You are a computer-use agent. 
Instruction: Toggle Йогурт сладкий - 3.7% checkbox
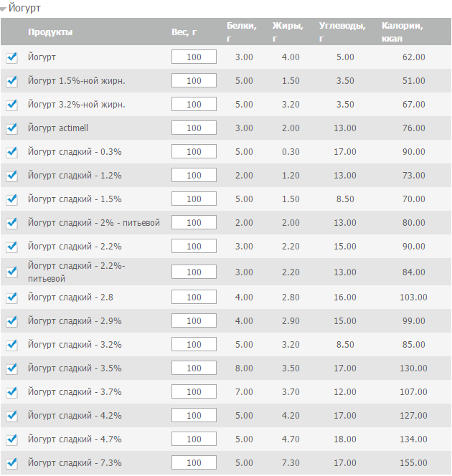tap(11, 392)
